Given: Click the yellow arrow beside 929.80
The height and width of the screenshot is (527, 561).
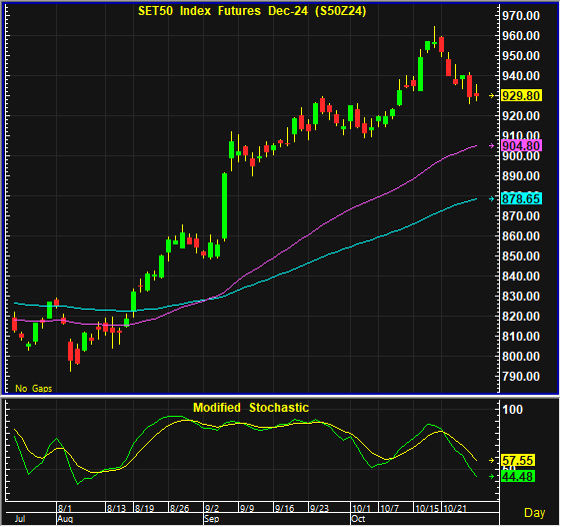Looking at the screenshot, I should (x=492, y=96).
